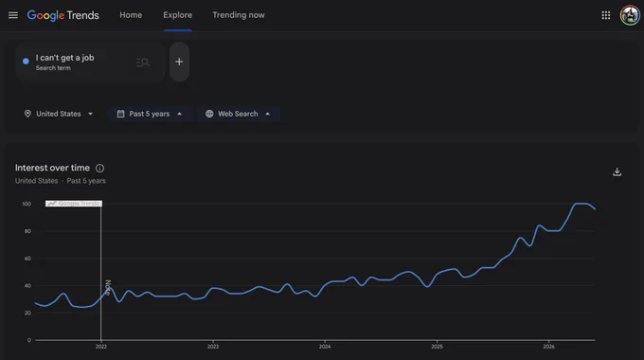This screenshot has width=644, height=360.
Task: Click the 20 value on y-axis
Action: (27, 313)
